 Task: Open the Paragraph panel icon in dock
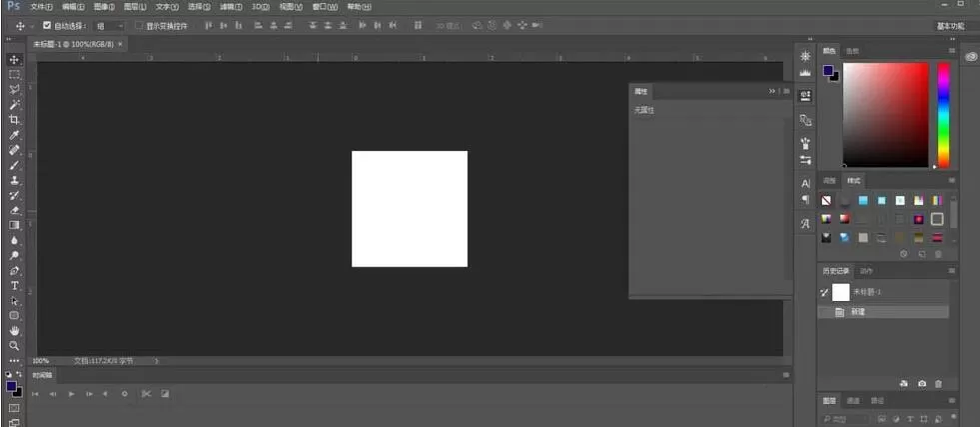(x=805, y=199)
